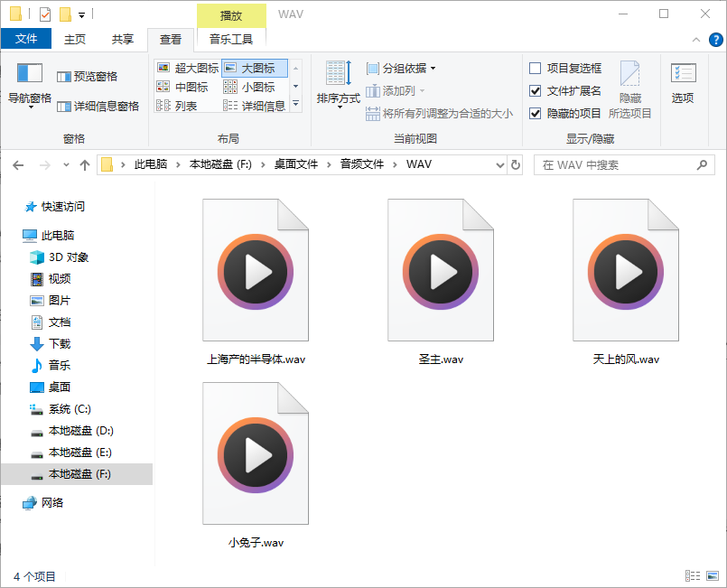Image resolution: width=727 pixels, height=588 pixels.
Task: Click the properties checkmark quick access icon
Action: tap(45, 14)
